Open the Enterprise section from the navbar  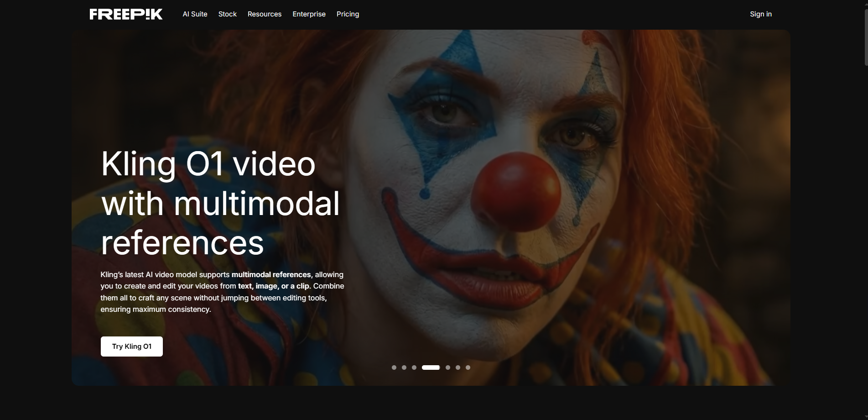pos(309,14)
